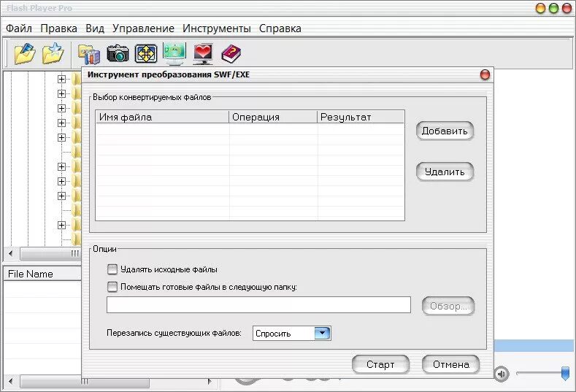Open the Управление menu
The image size is (576, 392).
pos(143,28)
